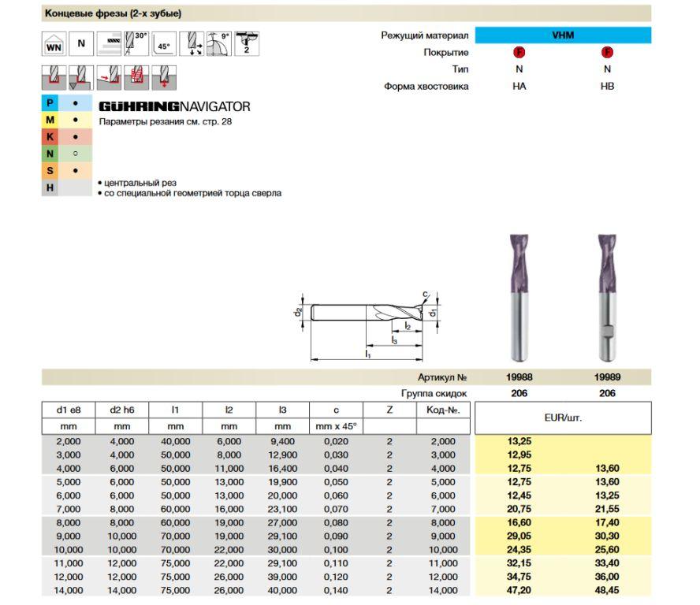Click the 9° rake angle icon
Image resolution: width=700 pixels, height=605 pixels.
[x=218, y=43]
